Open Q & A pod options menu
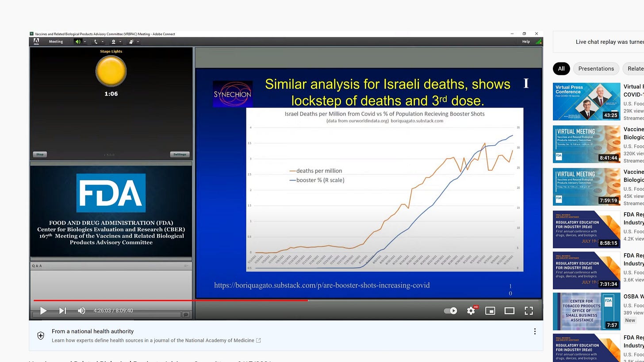This screenshot has height=362, width=644. click(x=186, y=266)
